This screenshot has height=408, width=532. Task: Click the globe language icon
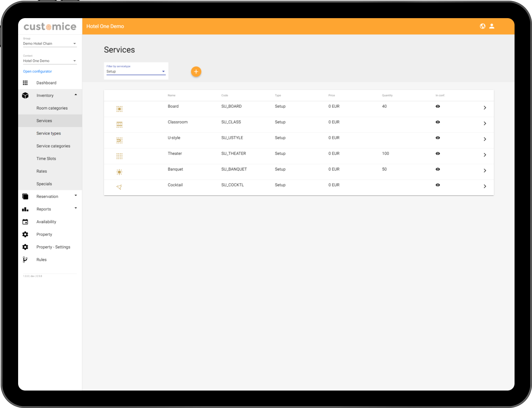point(483,26)
